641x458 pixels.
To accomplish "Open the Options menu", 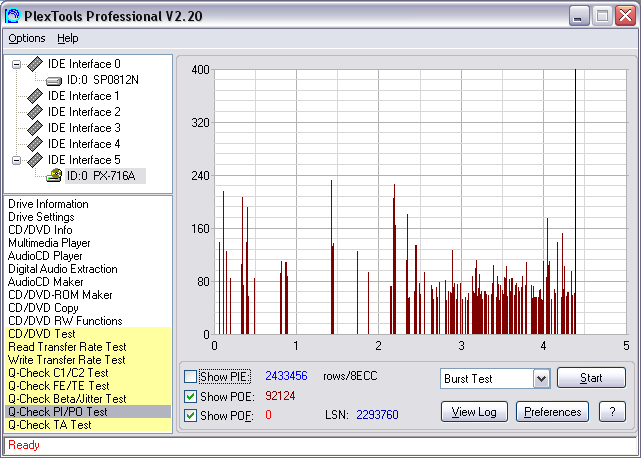I will click(x=27, y=38).
